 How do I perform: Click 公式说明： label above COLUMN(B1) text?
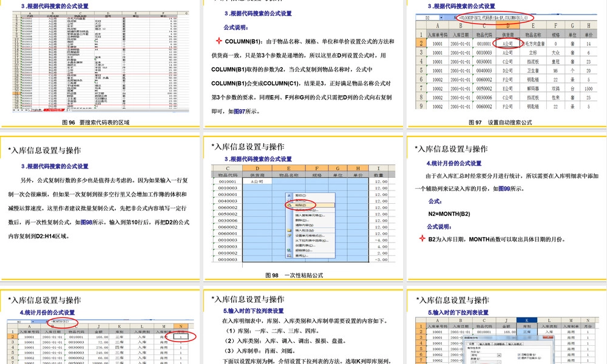(x=236, y=27)
